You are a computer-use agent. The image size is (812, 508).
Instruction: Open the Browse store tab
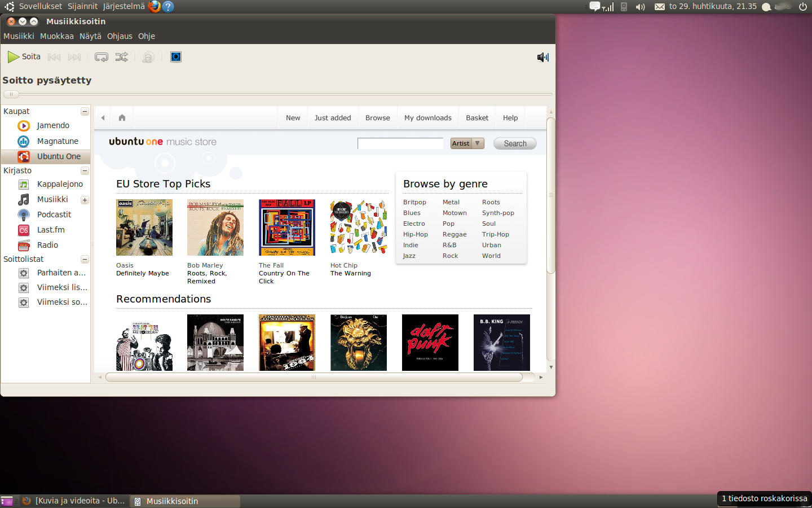(x=377, y=118)
